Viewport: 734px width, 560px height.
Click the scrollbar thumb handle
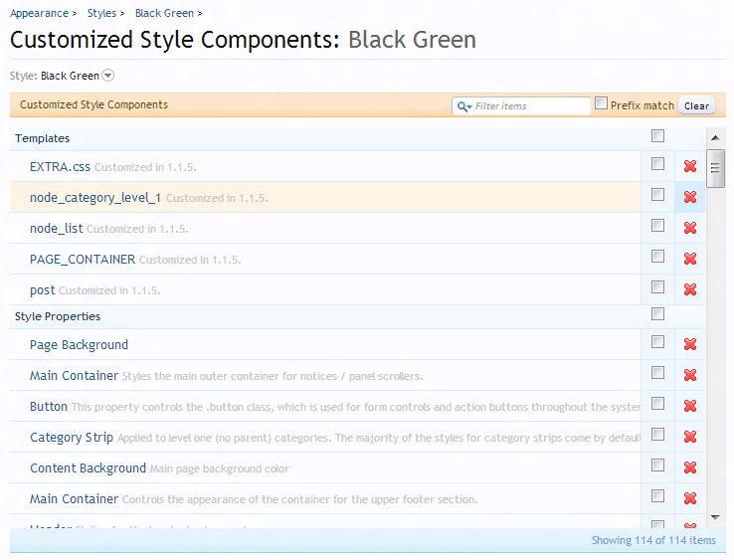tap(715, 168)
